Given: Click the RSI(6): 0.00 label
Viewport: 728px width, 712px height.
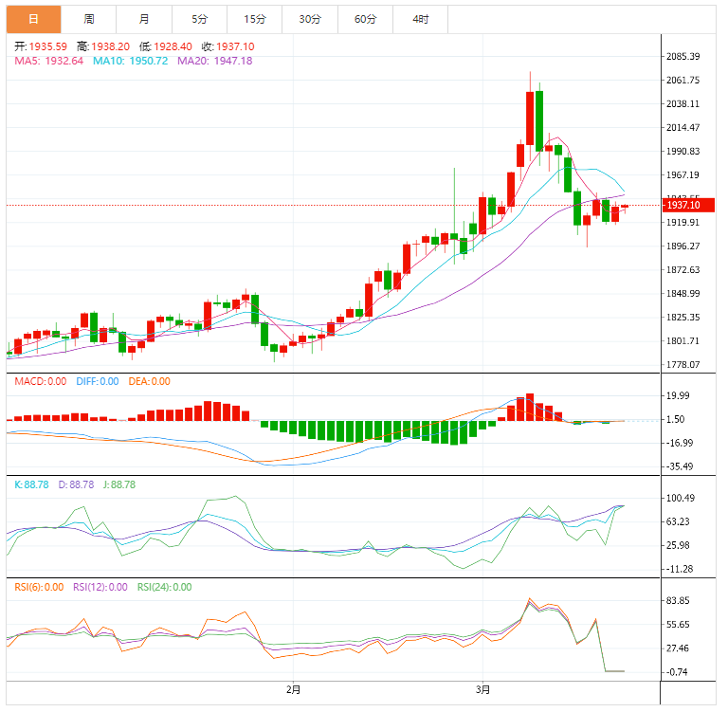Looking at the screenshot, I should (x=39, y=587).
